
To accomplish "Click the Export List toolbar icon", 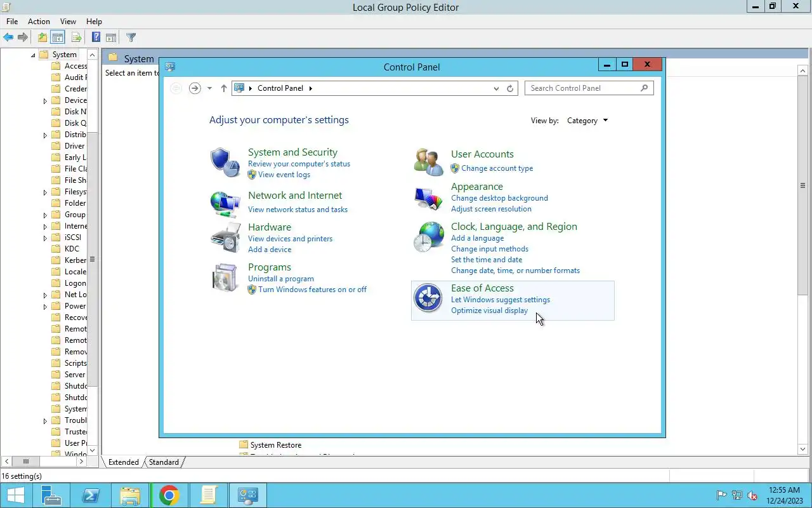I will (77, 37).
